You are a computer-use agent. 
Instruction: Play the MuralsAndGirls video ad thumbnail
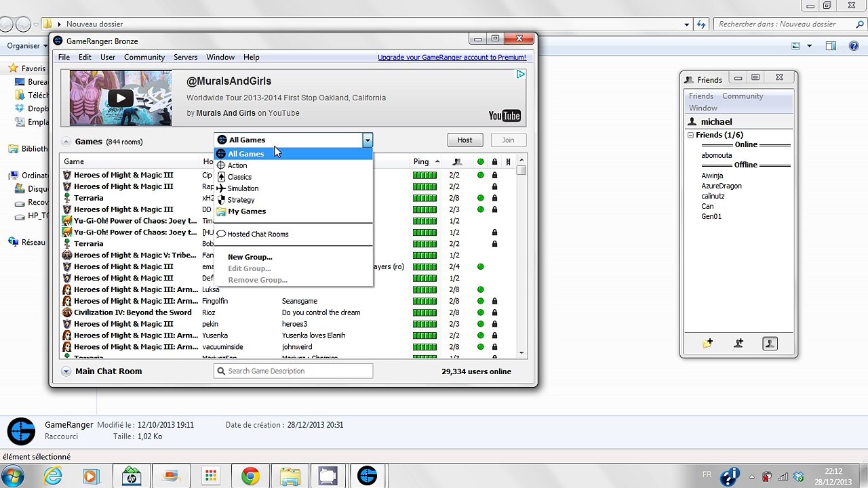pos(121,98)
